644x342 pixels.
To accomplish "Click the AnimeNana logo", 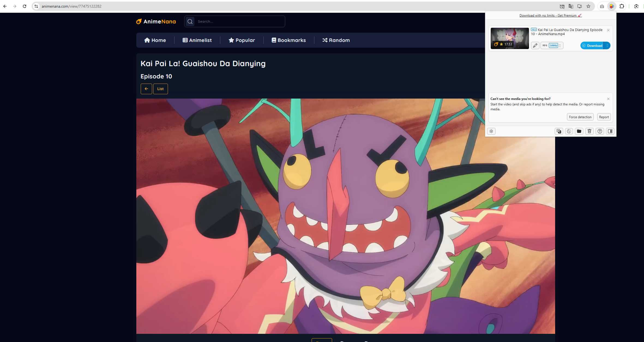I will pos(156,22).
